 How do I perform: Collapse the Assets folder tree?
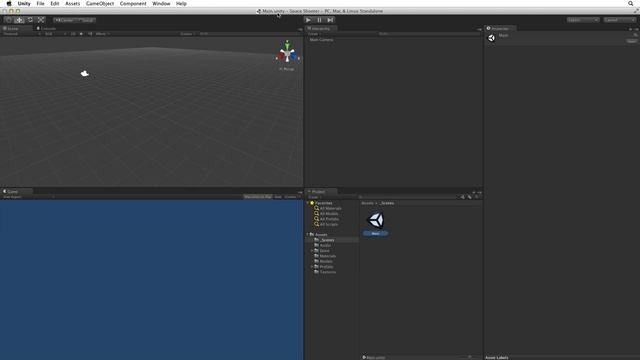click(308, 235)
